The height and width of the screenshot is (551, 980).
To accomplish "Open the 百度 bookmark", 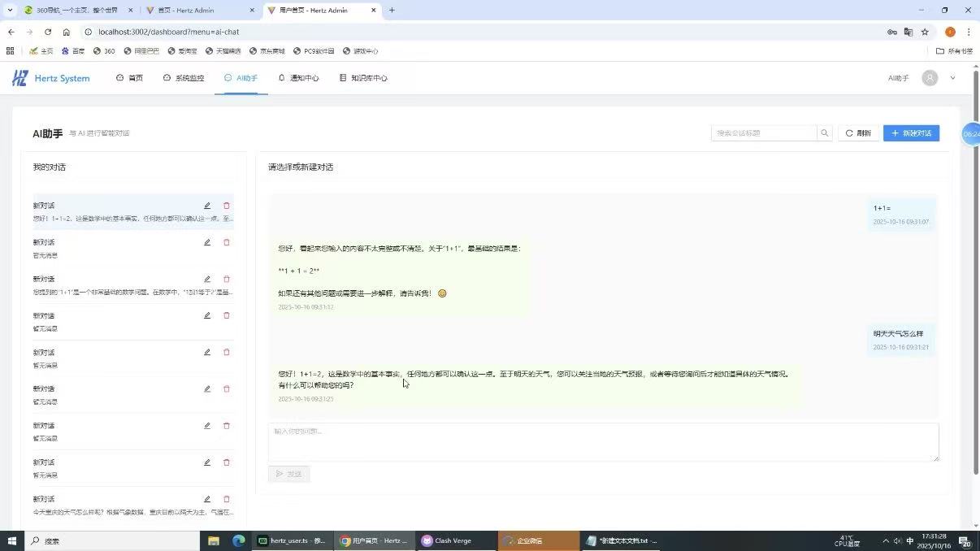I will pos(73,50).
